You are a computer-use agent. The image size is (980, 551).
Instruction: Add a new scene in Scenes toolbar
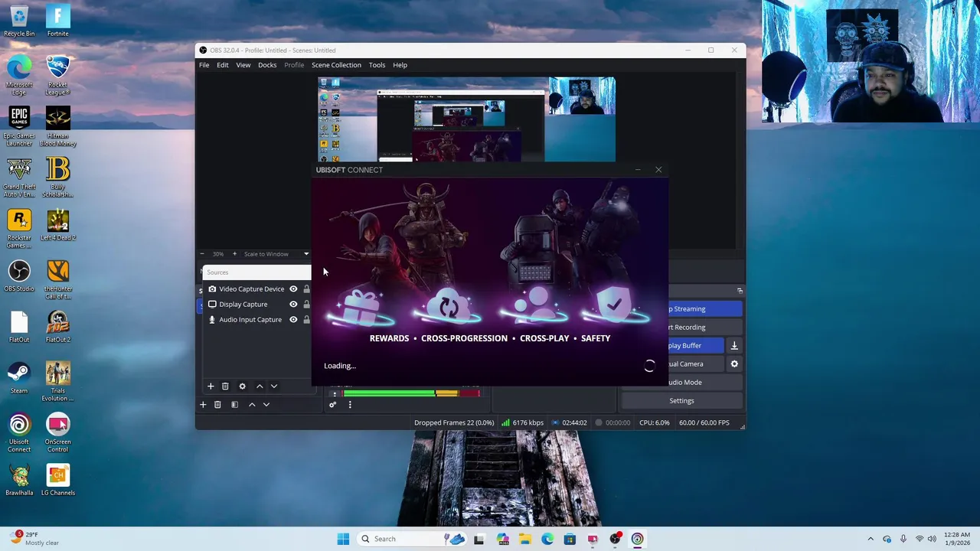point(203,405)
